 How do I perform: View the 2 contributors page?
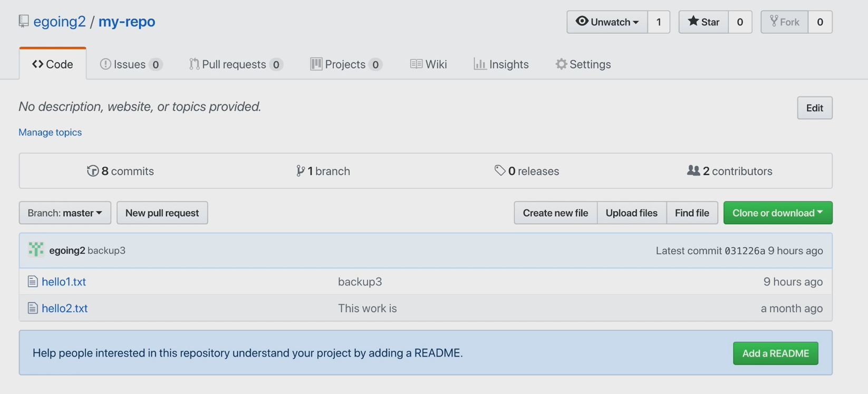tap(729, 171)
